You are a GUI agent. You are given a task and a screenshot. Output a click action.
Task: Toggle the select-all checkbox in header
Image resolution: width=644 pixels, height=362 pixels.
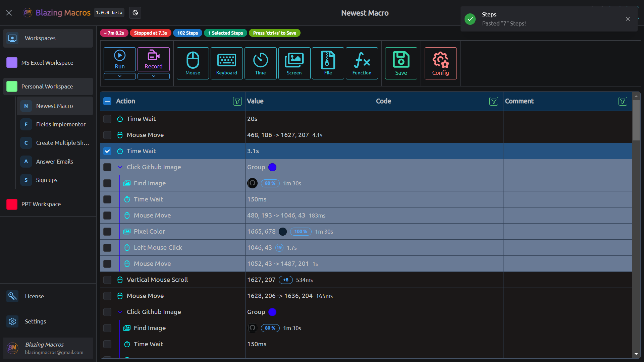tap(107, 101)
